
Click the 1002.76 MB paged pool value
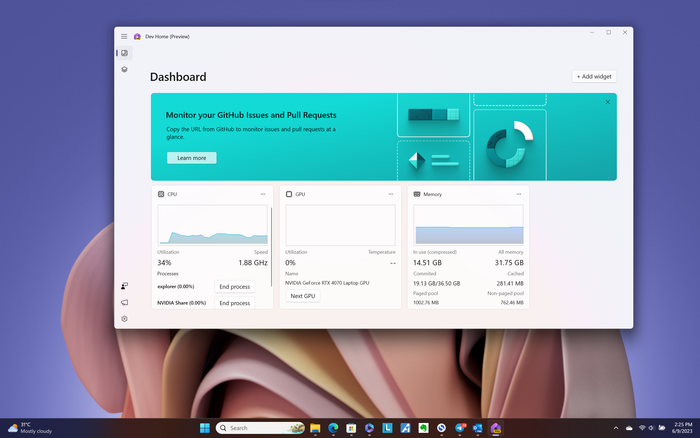click(x=426, y=303)
